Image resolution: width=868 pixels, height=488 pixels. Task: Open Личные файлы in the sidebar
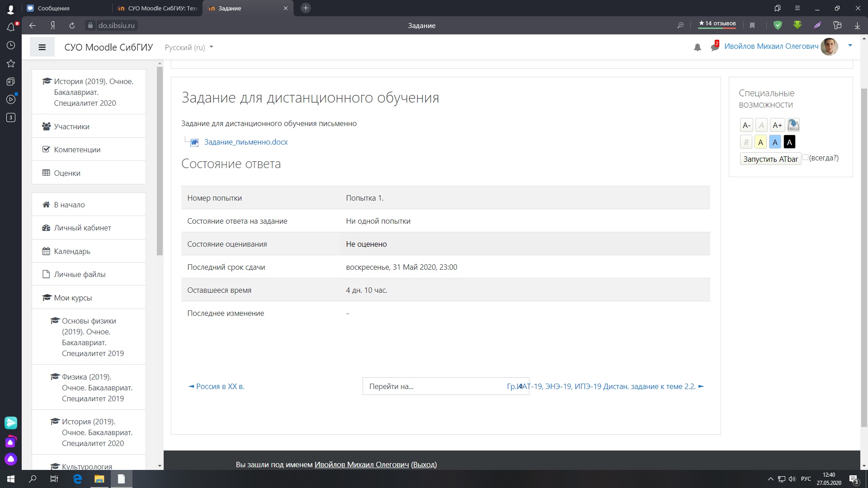(x=89, y=274)
